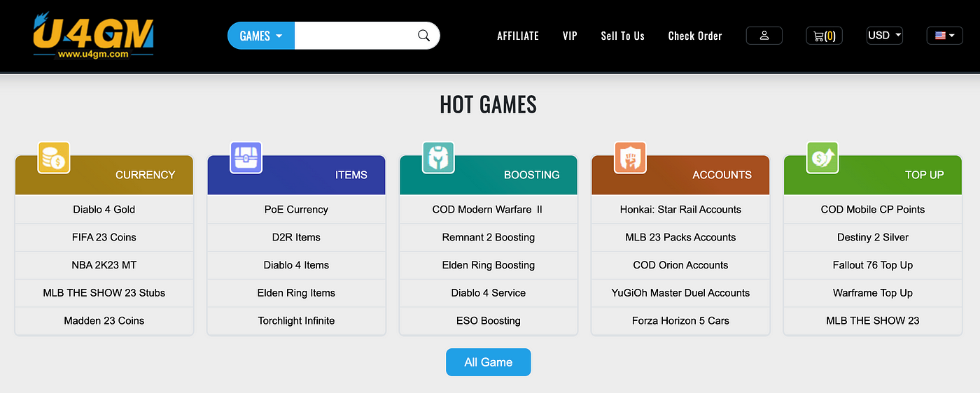Open the USD currency selector
This screenshot has width=980, height=393.
click(x=885, y=36)
